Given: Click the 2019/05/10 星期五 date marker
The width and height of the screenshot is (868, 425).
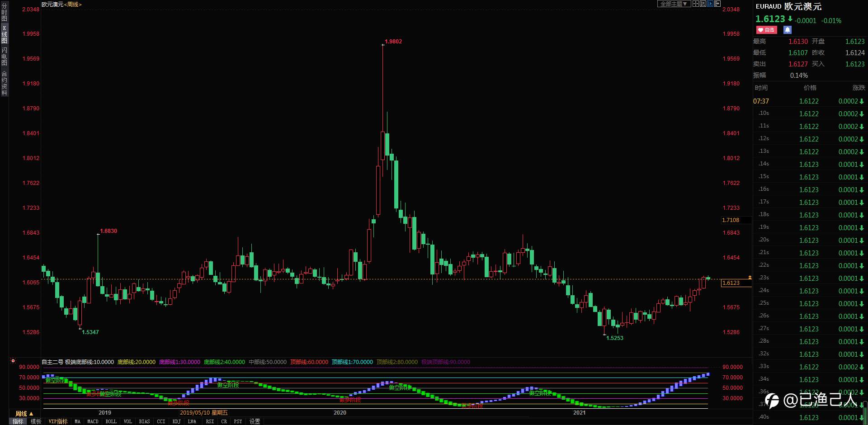Looking at the screenshot, I should pos(204,413).
